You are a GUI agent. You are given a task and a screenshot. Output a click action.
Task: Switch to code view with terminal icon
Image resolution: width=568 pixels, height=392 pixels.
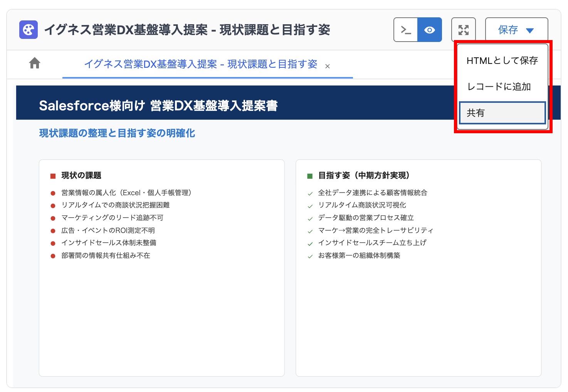[x=406, y=30]
